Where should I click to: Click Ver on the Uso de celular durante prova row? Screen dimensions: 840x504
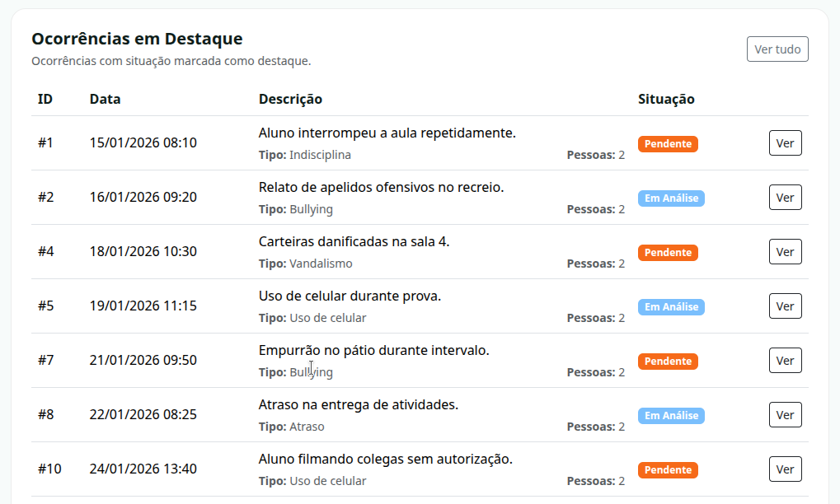coord(784,306)
